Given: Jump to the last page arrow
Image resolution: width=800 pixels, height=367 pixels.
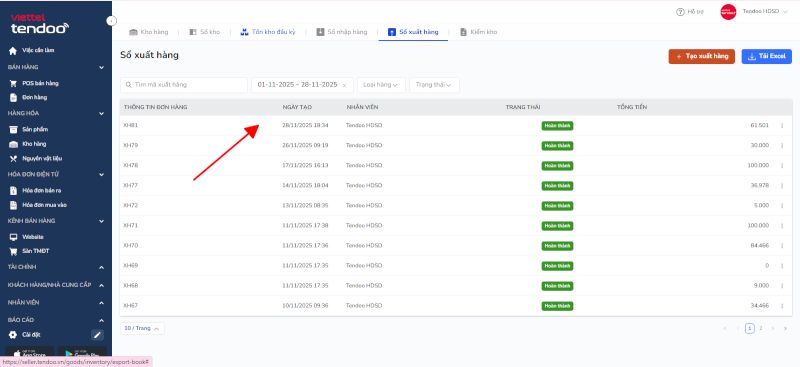Looking at the screenshot, I should click(785, 328).
